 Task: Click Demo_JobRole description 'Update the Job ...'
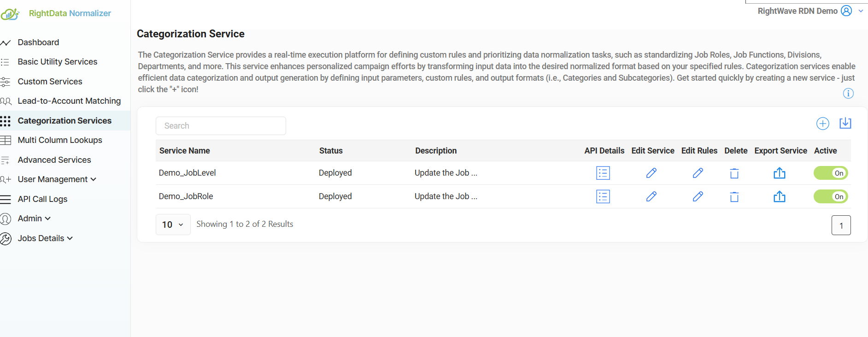(x=446, y=196)
